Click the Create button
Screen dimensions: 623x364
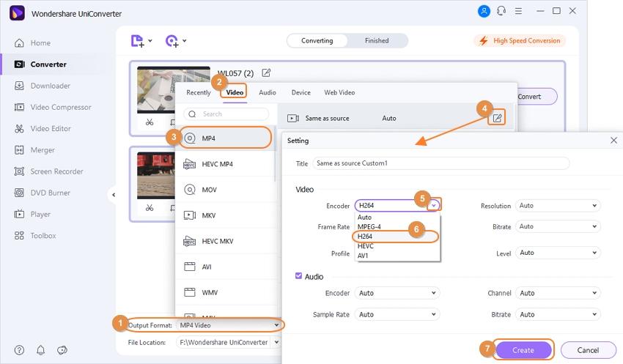(x=523, y=350)
